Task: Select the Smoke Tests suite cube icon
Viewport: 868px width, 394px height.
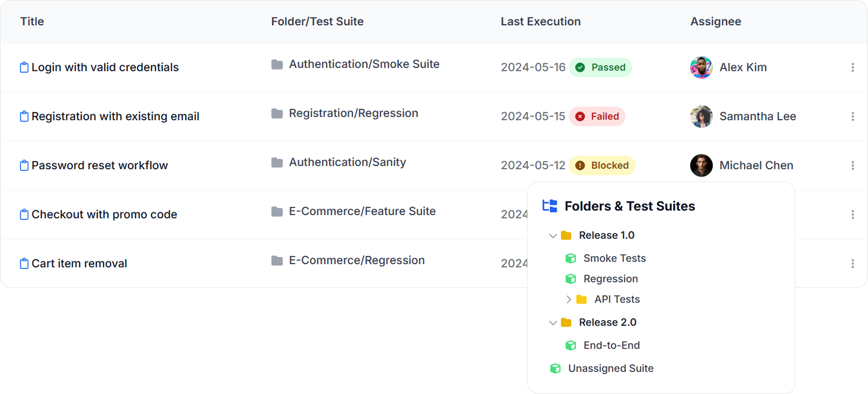Action: tap(570, 258)
